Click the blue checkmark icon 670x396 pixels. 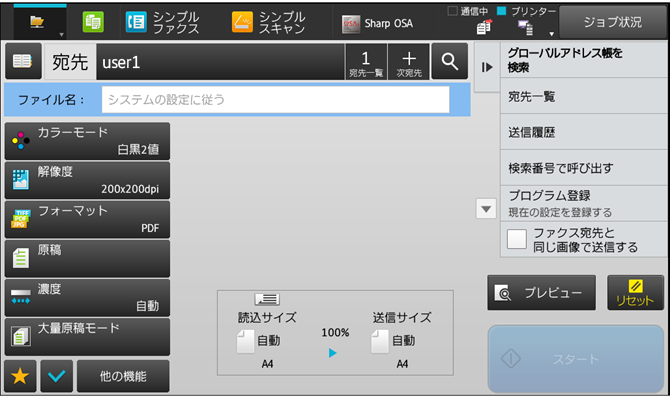click(57, 376)
